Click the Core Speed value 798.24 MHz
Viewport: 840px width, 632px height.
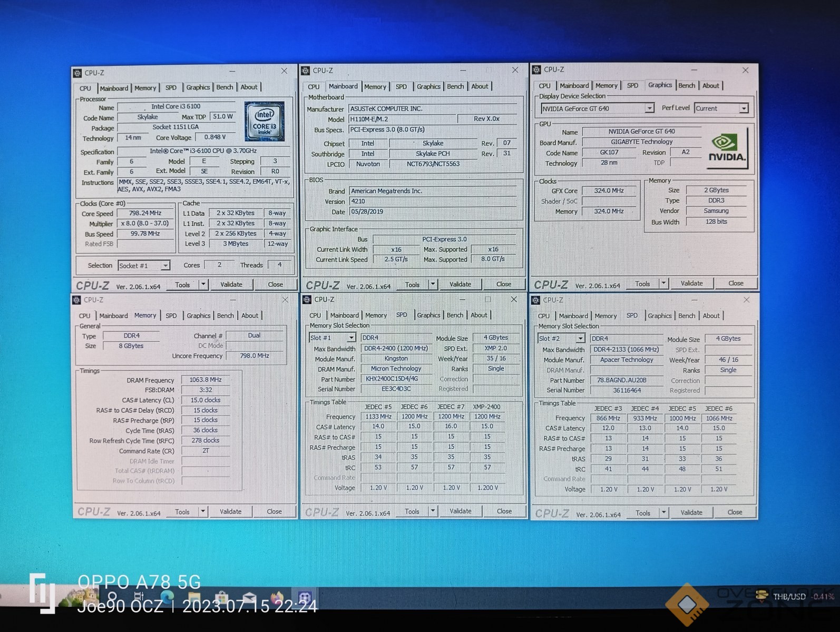tap(145, 213)
